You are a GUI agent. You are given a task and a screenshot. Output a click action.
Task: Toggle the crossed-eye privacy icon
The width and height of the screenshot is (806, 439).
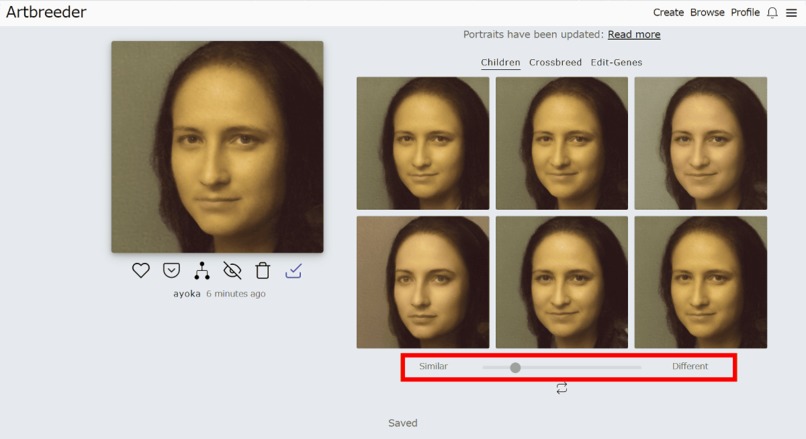[232, 270]
